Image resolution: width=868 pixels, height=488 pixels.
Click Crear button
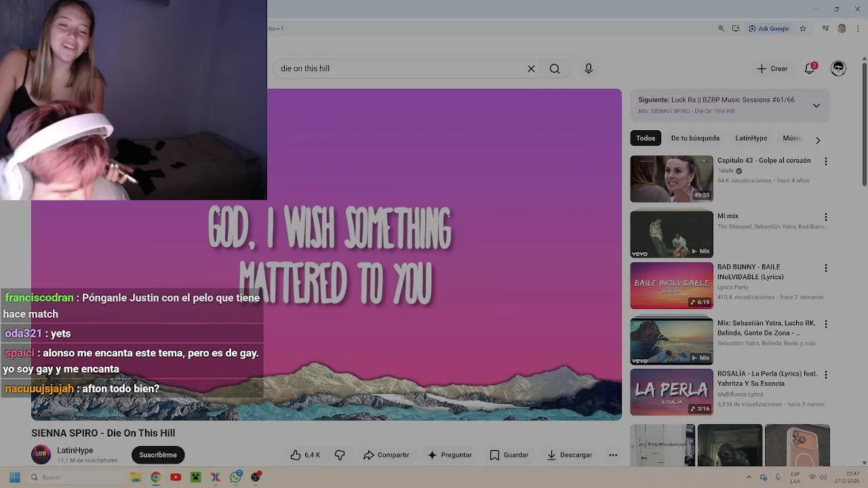coord(772,68)
